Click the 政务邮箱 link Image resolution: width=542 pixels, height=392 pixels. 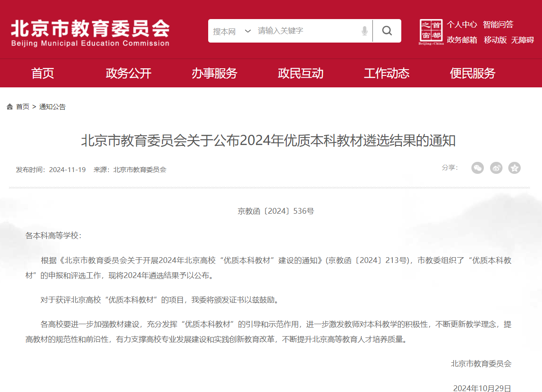462,40
